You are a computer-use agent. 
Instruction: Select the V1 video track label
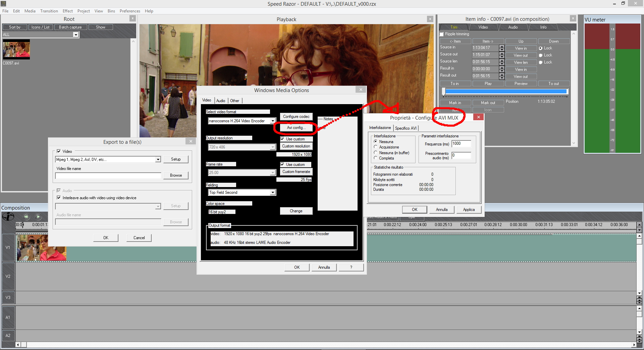tap(8, 248)
